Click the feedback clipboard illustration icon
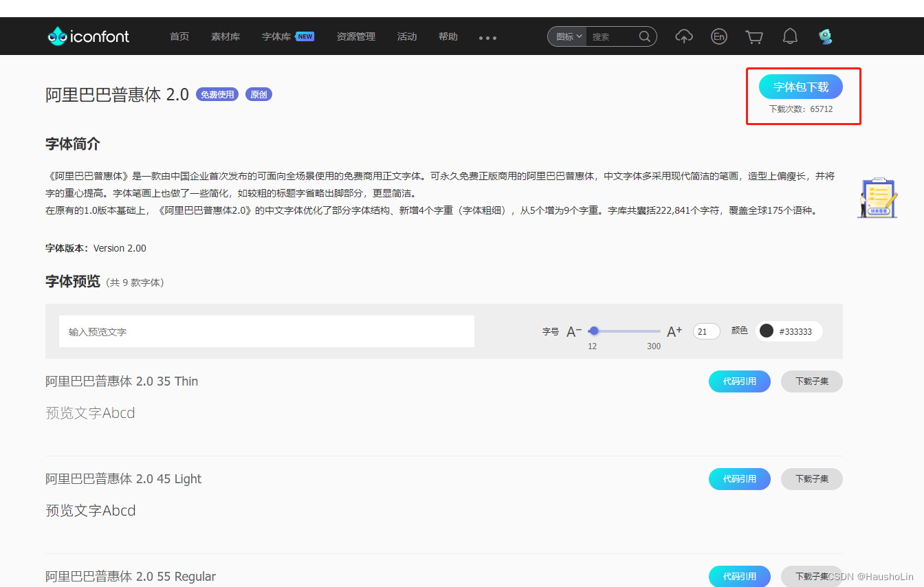 [878, 198]
